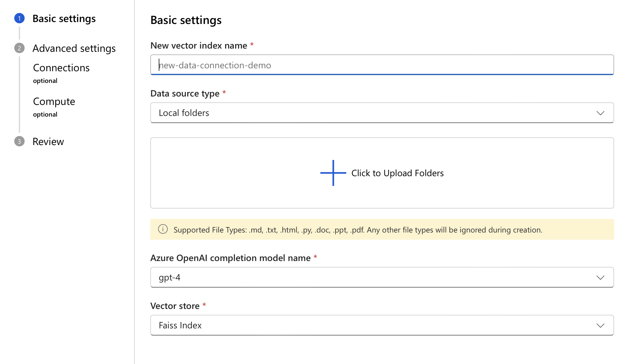Navigate to Advanced settings step

click(x=74, y=48)
